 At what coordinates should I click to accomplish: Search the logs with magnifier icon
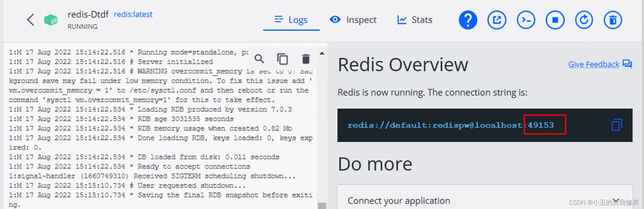pos(259,59)
